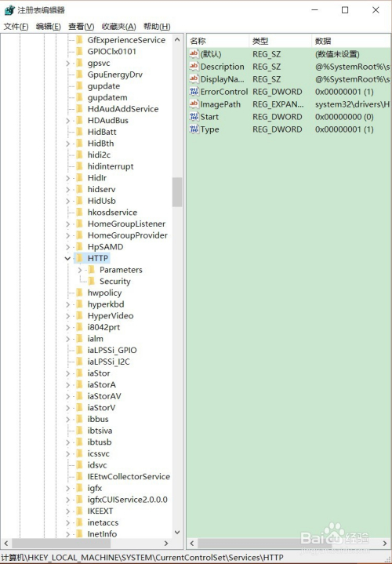Click the tree pane vertical scrollbar thumb

point(177,191)
